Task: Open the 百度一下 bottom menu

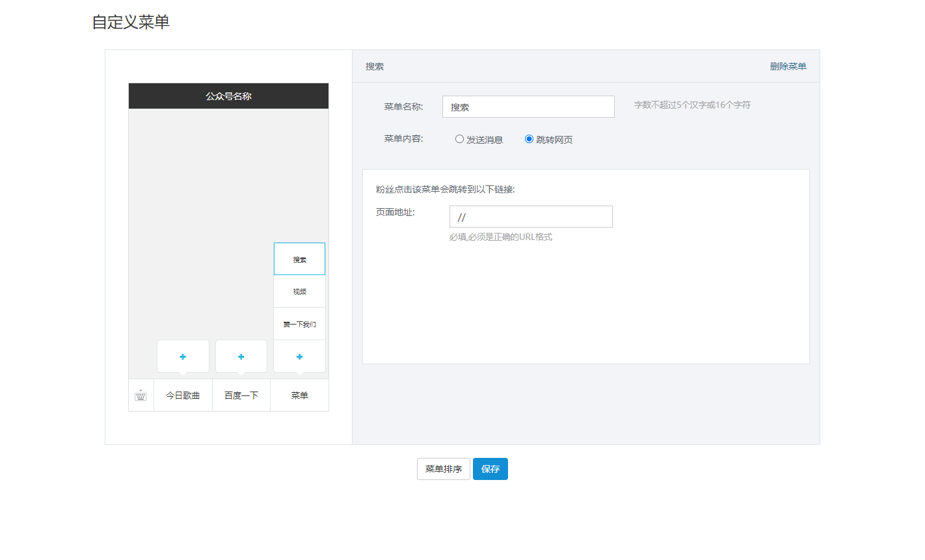Action: coord(241,395)
